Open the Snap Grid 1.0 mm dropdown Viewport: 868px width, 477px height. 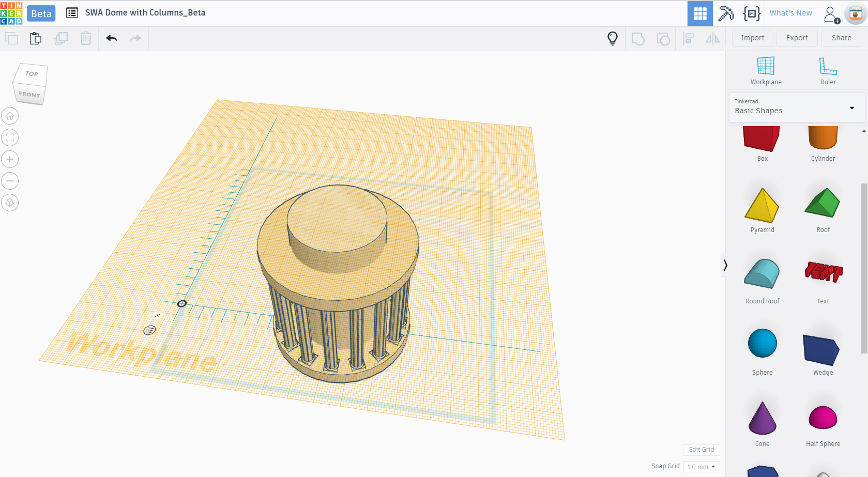[x=702, y=467]
